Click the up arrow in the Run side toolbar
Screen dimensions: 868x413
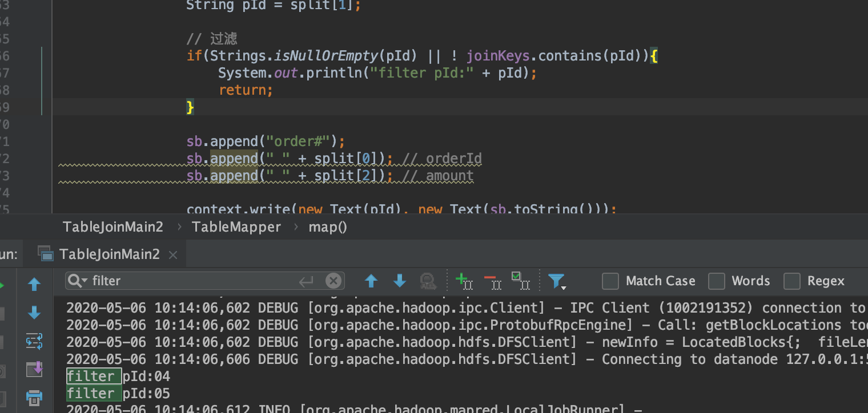(x=34, y=284)
